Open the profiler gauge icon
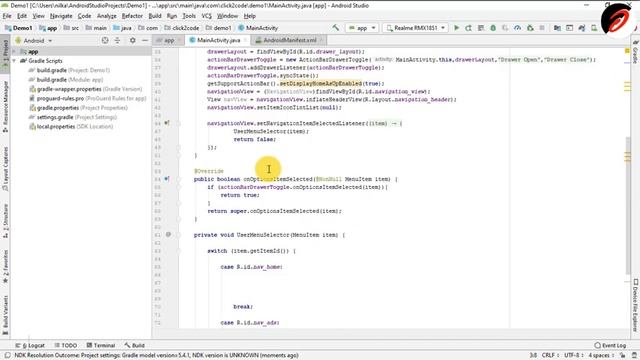This screenshot has width=640, height=360. pyautogui.click(x=518, y=28)
